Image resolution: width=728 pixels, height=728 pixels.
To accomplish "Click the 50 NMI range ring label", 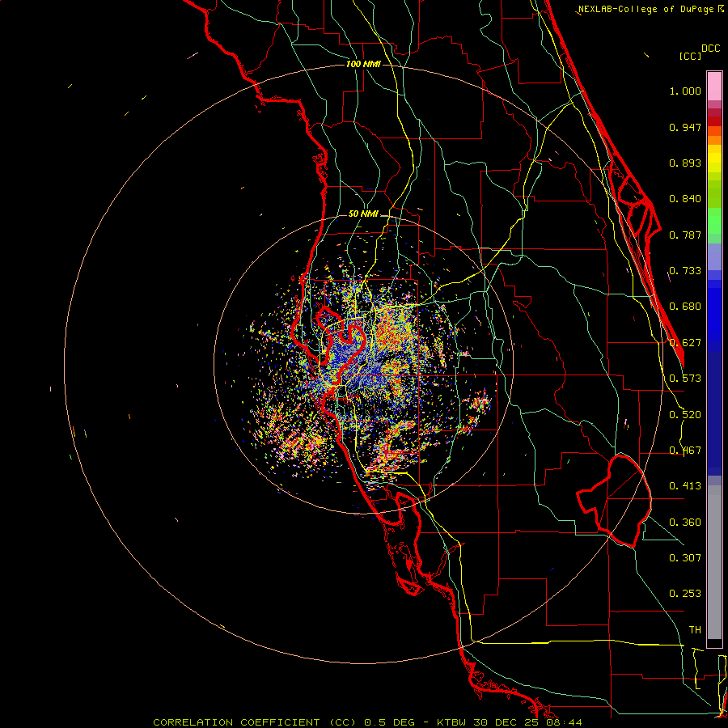I will pyautogui.click(x=363, y=214).
